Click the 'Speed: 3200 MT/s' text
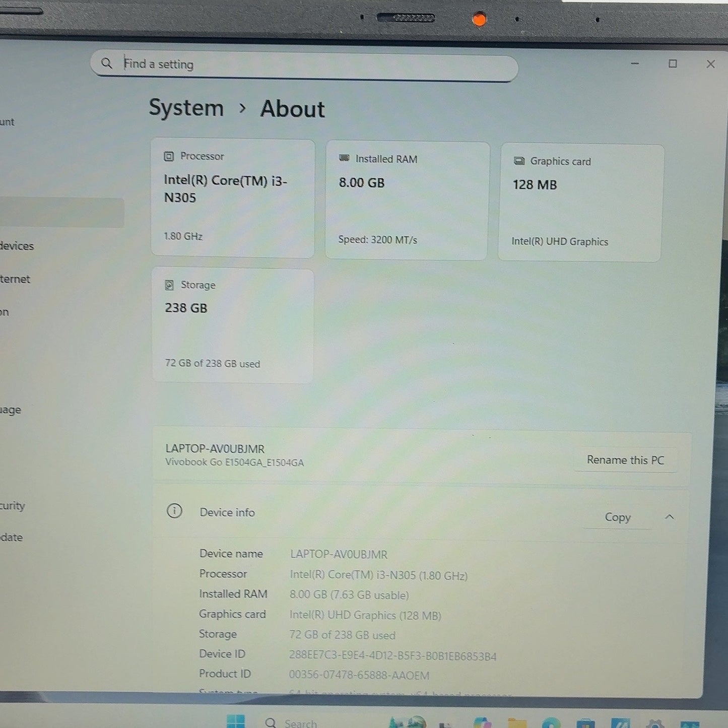 tap(377, 240)
